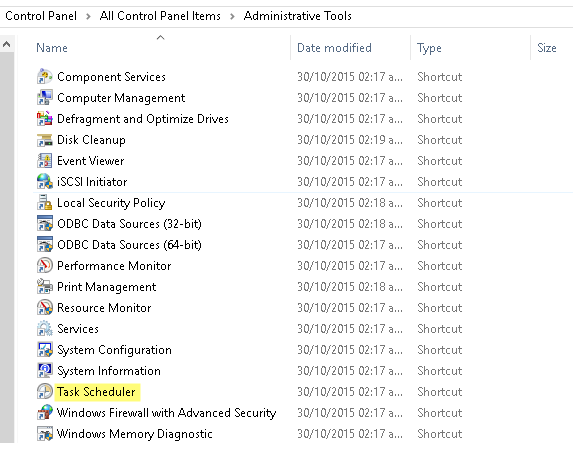
Task: Click the Event Viewer icon
Action: [45, 160]
